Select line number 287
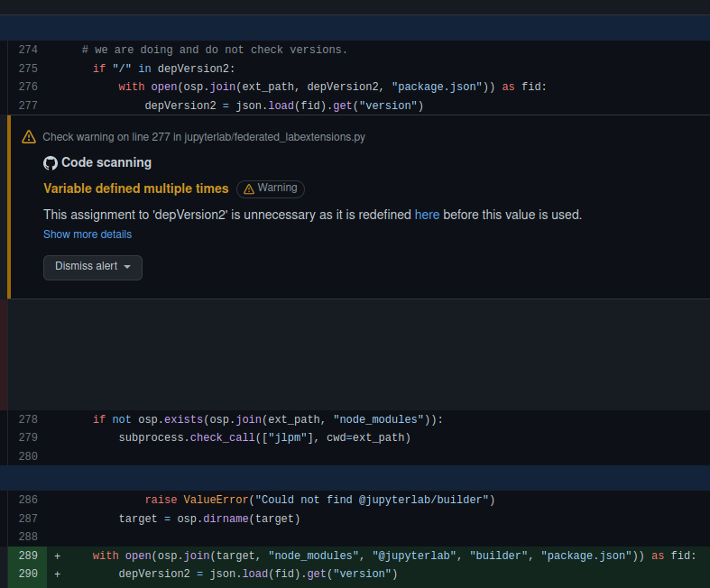 click(x=28, y=519)
